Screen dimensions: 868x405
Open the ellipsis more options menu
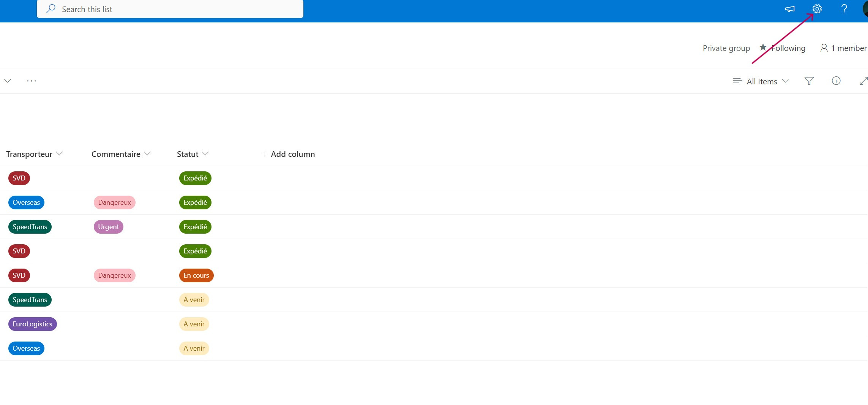tap(32, 81)
